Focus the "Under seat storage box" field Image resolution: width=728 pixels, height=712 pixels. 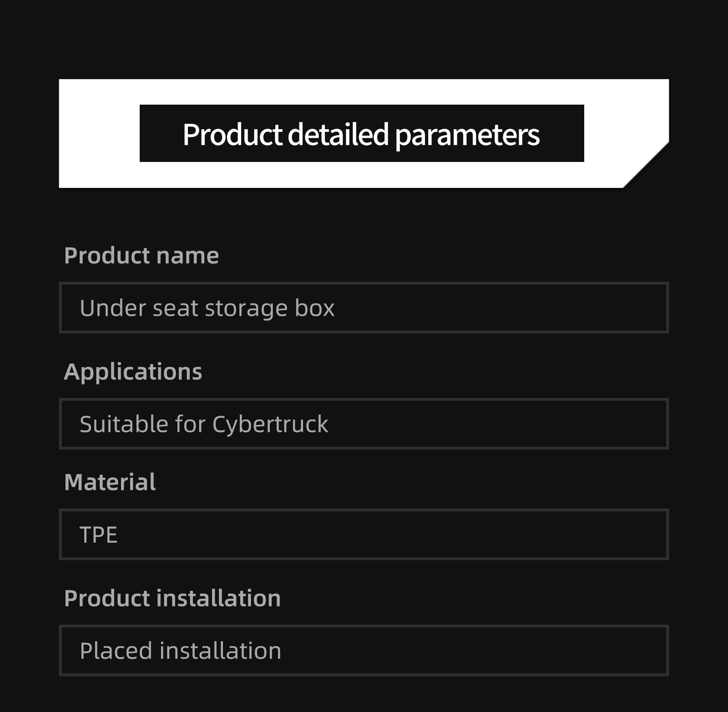point(364,308)
